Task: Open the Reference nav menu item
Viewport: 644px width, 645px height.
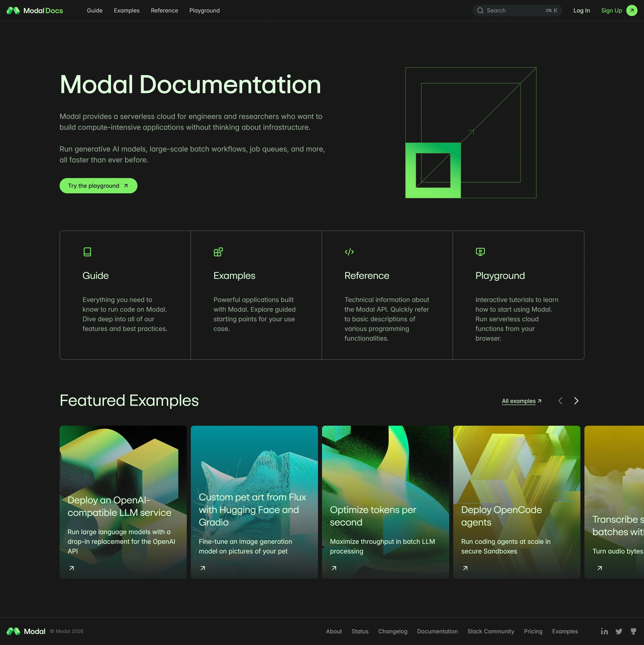Action: coord(164,11)
